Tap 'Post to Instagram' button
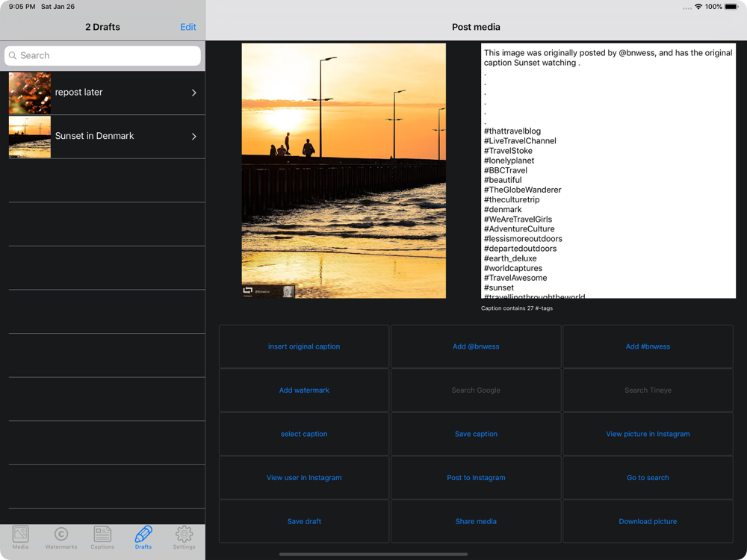The height and width of the screenshot is (560, 747). pyautogui.click(x=476, y=478)
